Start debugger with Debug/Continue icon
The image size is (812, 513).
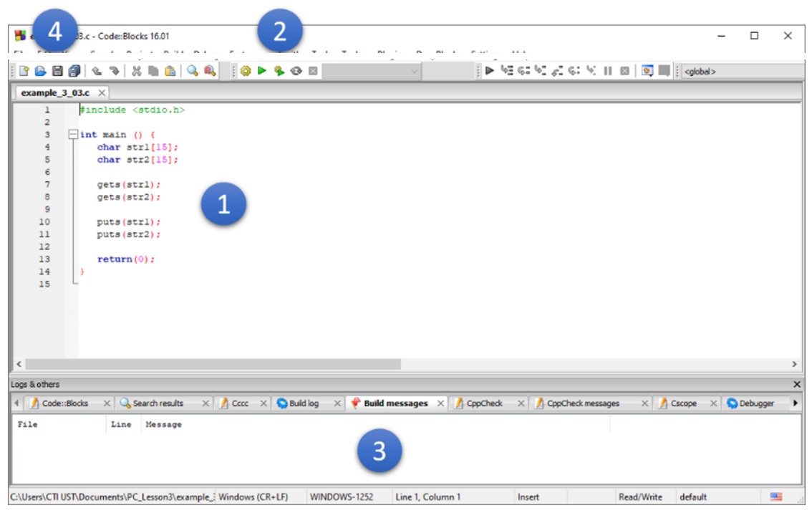pyautogui.click(x=490, y=71)
